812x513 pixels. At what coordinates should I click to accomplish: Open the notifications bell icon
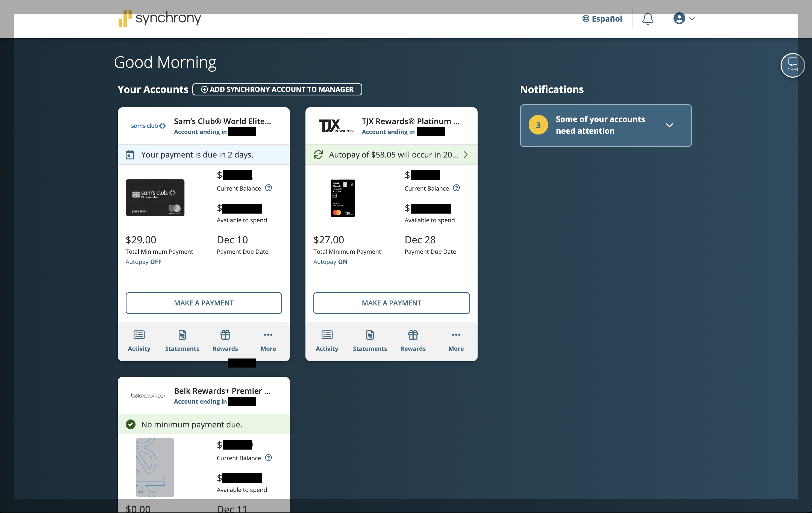click(648, 19)
